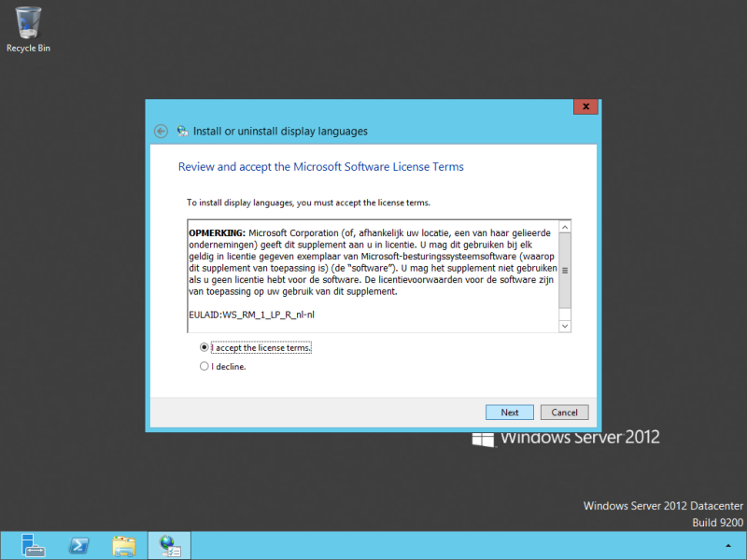Viewport: 747px width, 560px height.
Task: Click the license text scrollbar thumb
Action: 565,271
